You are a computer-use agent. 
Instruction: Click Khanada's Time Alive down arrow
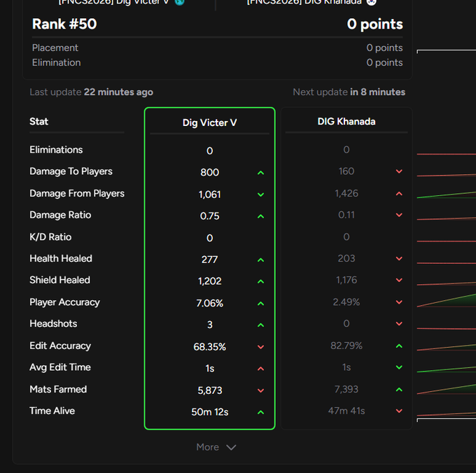(x=399, y=411)
